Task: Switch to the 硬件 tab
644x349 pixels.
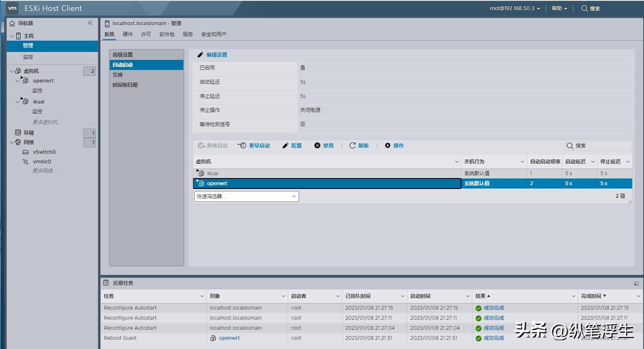Action: coord(128,34)
